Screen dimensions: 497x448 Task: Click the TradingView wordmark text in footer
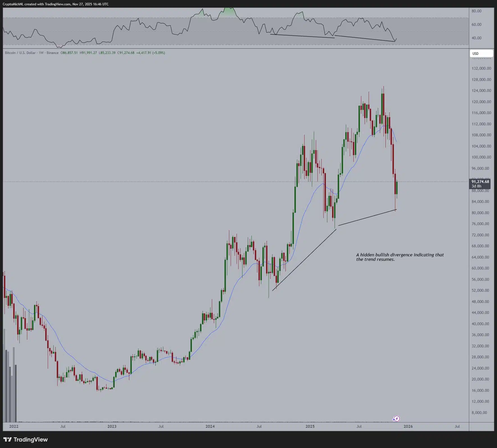pyautogui.click(x=31, y=440)
